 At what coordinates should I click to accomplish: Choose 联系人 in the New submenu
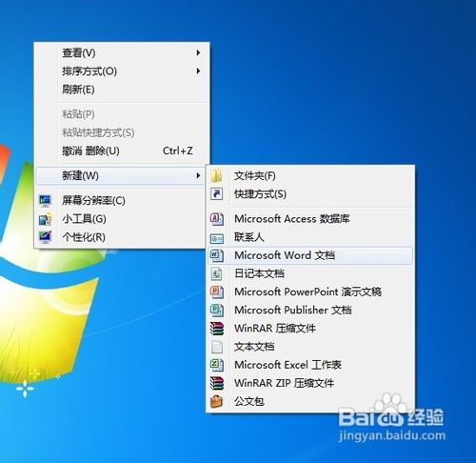pyautogui.click(x=310, y=237)
